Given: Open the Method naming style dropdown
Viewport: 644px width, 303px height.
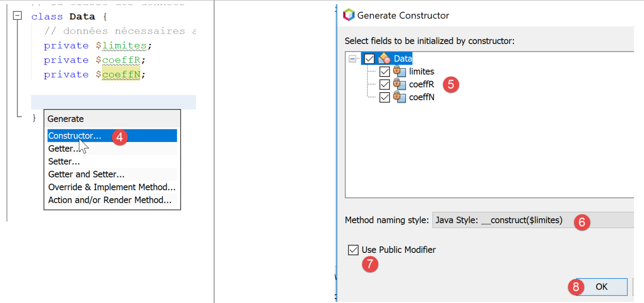Looking at the screenshot, I should coord(533,220).
